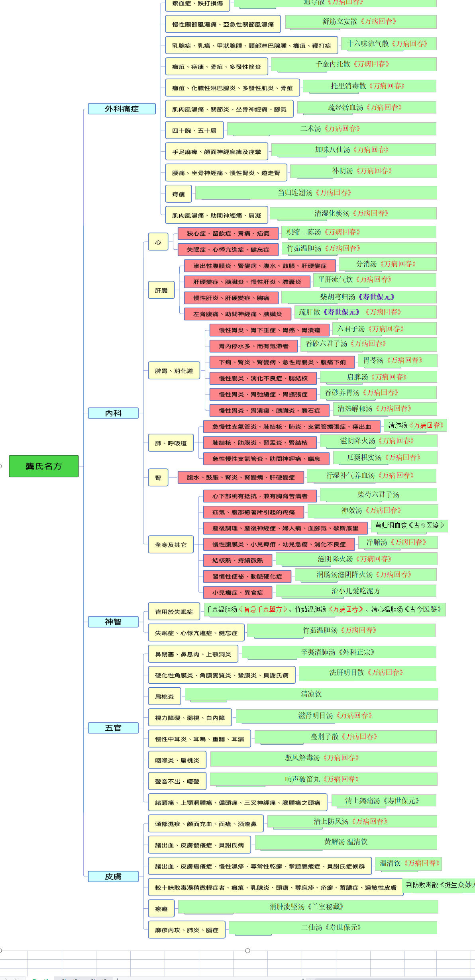Select the 脾胃、消化道 node
The image size is (475, 980).
[x=174, y=371]
